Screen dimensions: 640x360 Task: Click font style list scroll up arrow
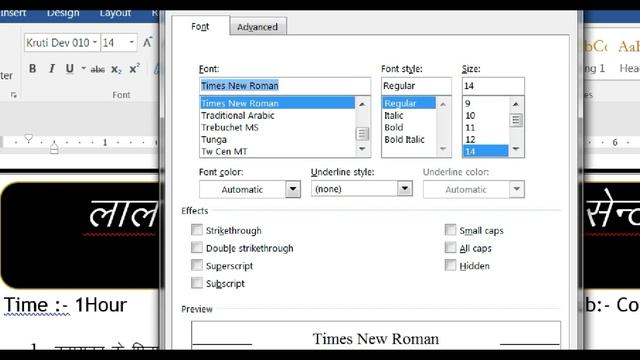point(443,104)
